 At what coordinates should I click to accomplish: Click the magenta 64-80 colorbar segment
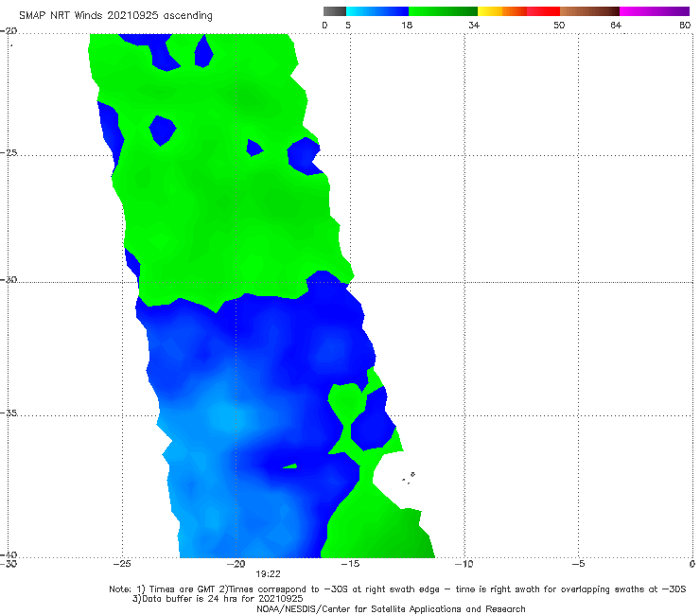point(655,11)
